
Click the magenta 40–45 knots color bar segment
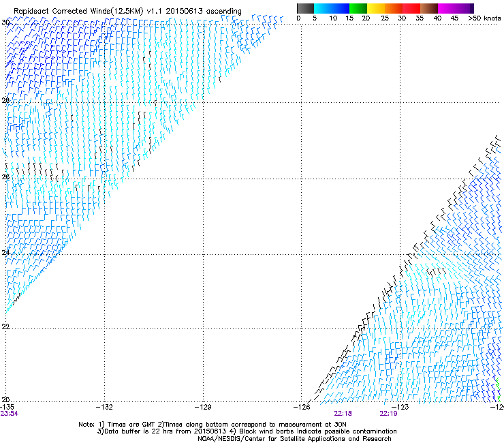(447, 8)
